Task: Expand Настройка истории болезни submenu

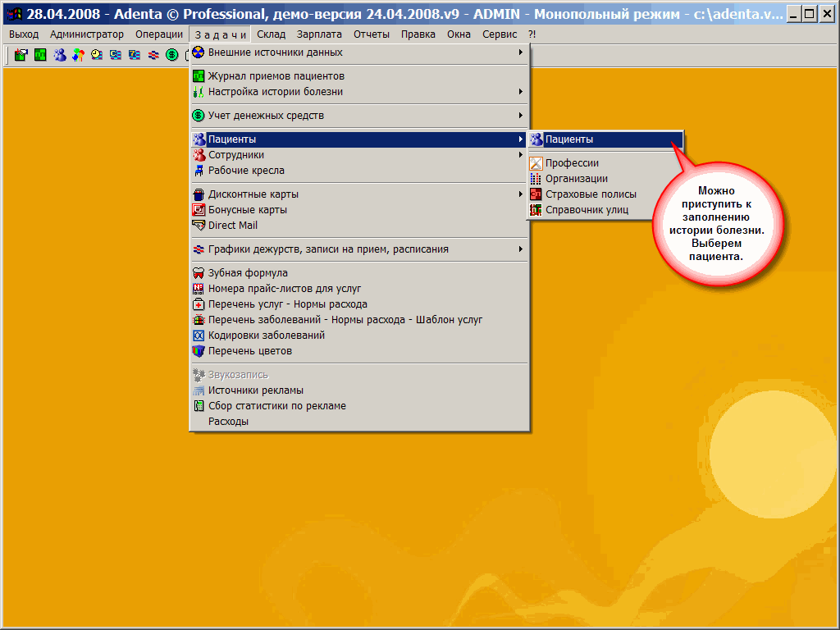Action: [275, 92]
